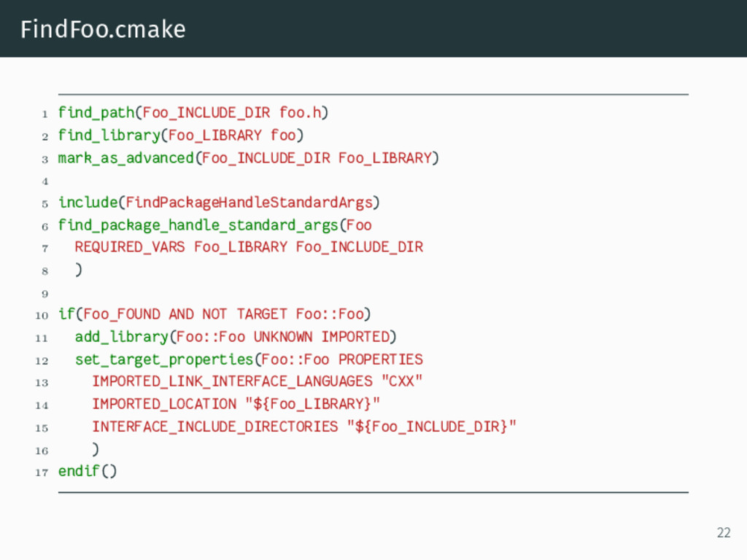This screenshot has width=747, height=560.
Task: Click the IMPORTED keyword on line 11
Action: coord(355,337)
